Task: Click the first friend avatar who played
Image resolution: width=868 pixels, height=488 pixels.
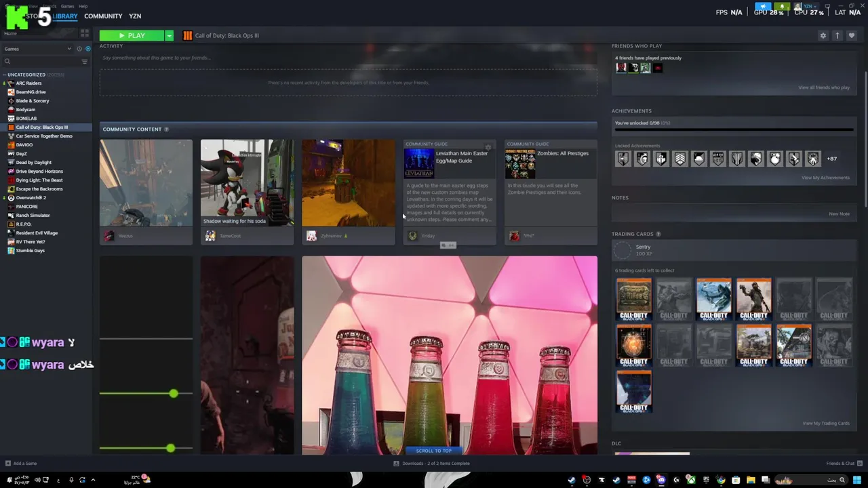Action: (x=620, y=68)
